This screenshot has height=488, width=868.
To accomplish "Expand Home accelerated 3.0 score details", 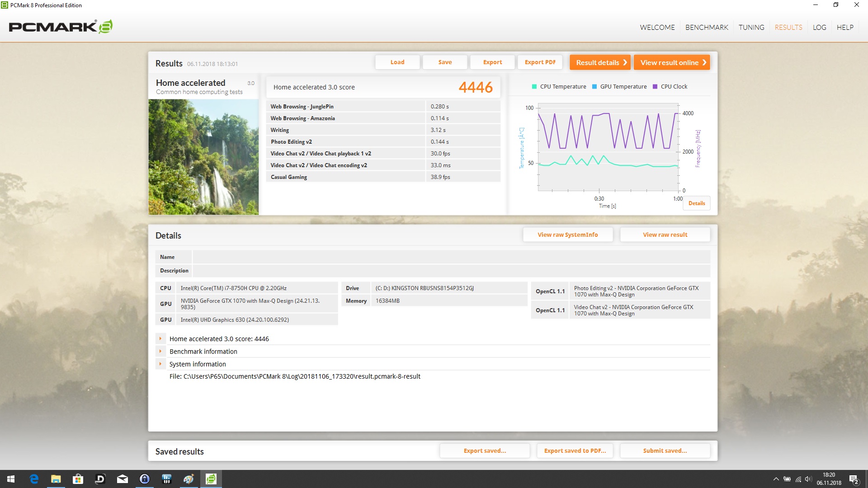I will click(x=160, y=338).
